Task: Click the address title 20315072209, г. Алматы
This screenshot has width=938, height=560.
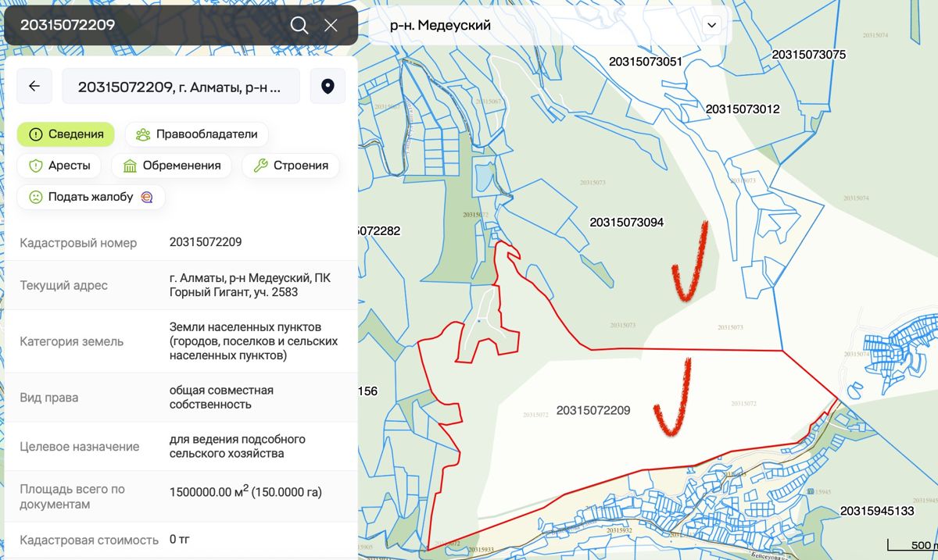Action: coord(181,86)
